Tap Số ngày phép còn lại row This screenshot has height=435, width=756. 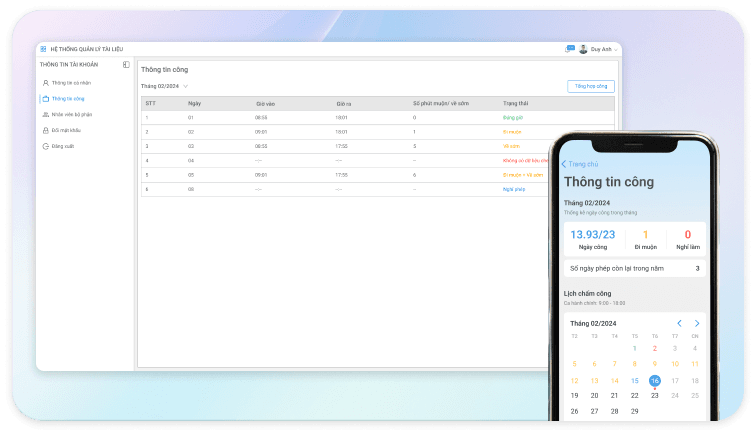pos(634,268)
